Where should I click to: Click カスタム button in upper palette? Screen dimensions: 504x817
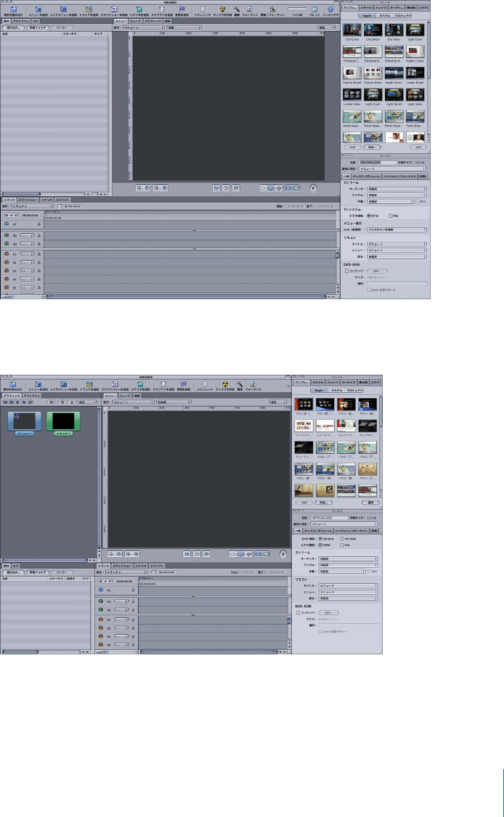pyautogui.click(x=385, y=16)
